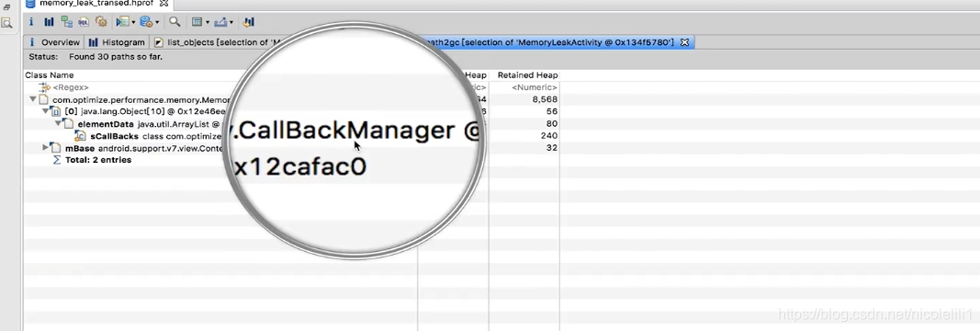Click the retained heap value 80
The image size is (980, 331).
(x=552, y=124)
